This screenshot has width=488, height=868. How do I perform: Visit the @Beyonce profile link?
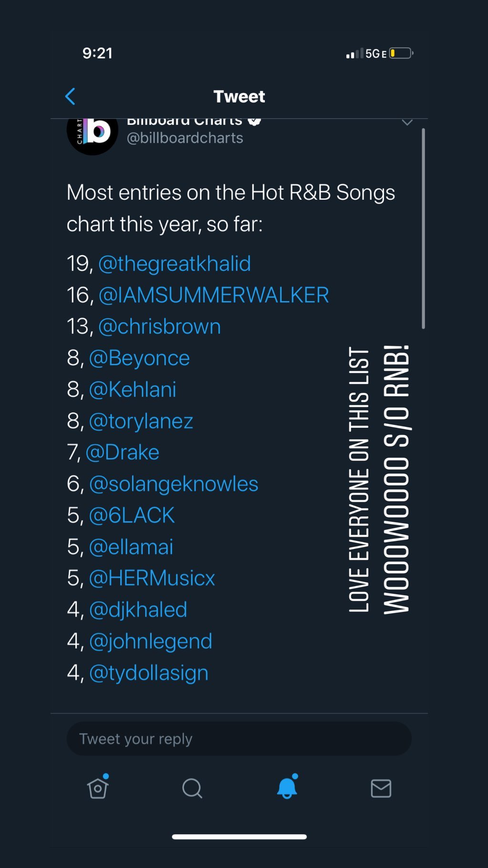click(140, 358)
